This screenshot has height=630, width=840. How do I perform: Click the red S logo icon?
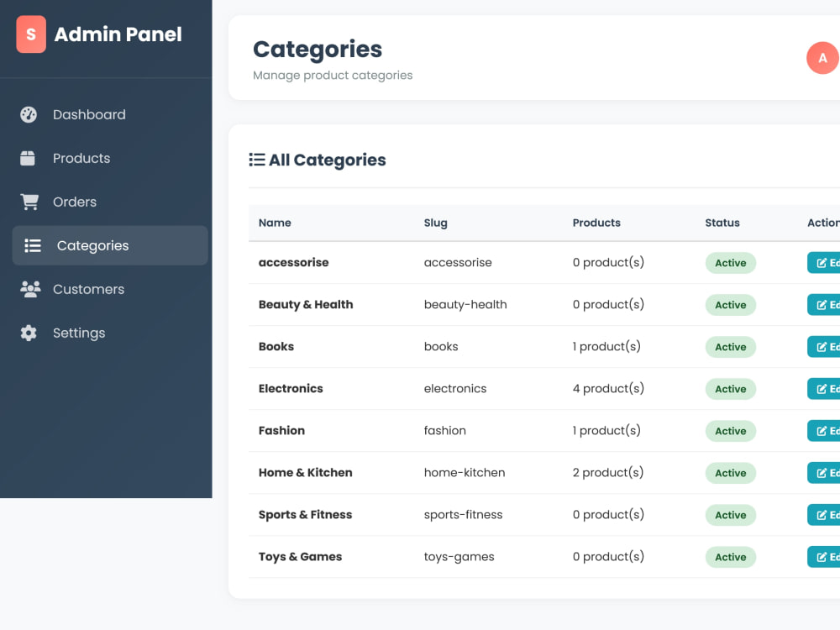coord(31,34)
